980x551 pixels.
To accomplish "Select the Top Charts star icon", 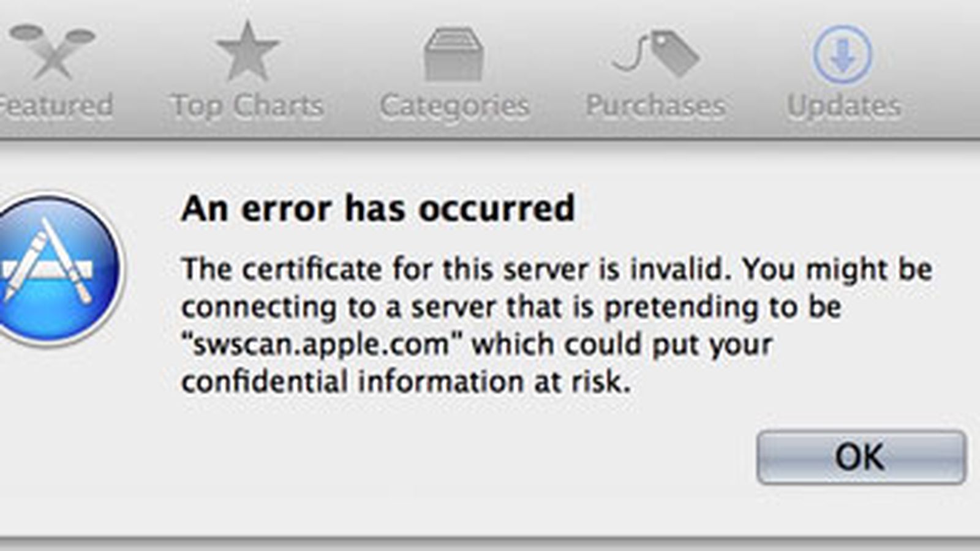I will (247, 51).
